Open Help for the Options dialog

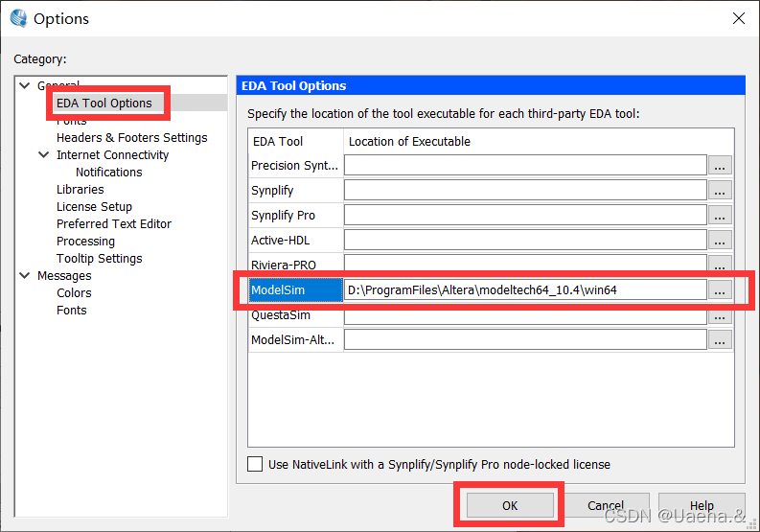click(702, 505)
